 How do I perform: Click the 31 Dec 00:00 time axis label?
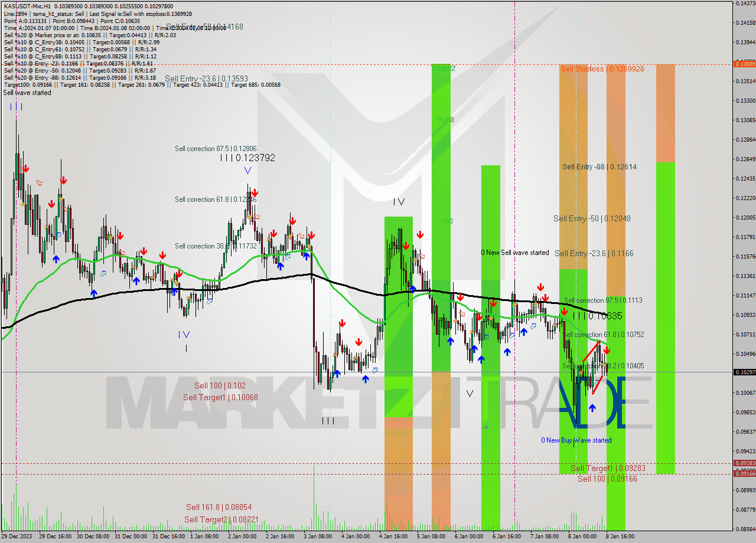click(131, 537)
